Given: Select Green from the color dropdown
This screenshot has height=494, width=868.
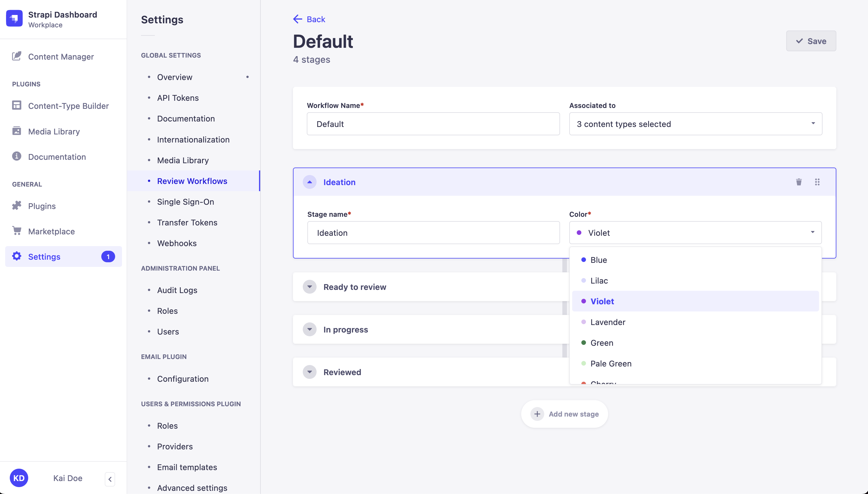Looking at the screenshot, I should 602,343.
